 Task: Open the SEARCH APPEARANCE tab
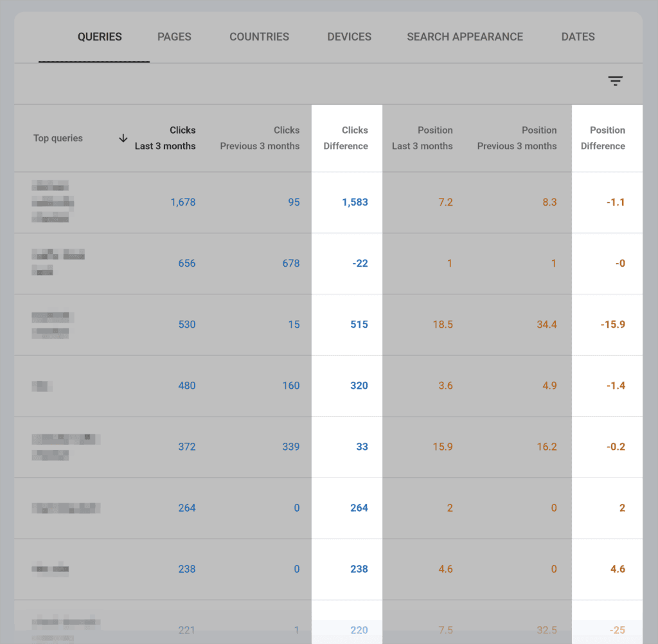[465, 37]
